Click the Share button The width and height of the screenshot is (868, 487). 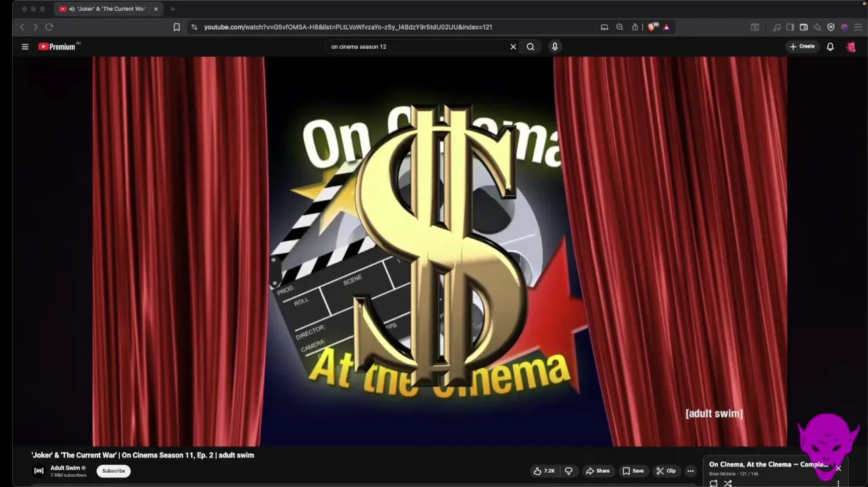click(x=597, y=471)
